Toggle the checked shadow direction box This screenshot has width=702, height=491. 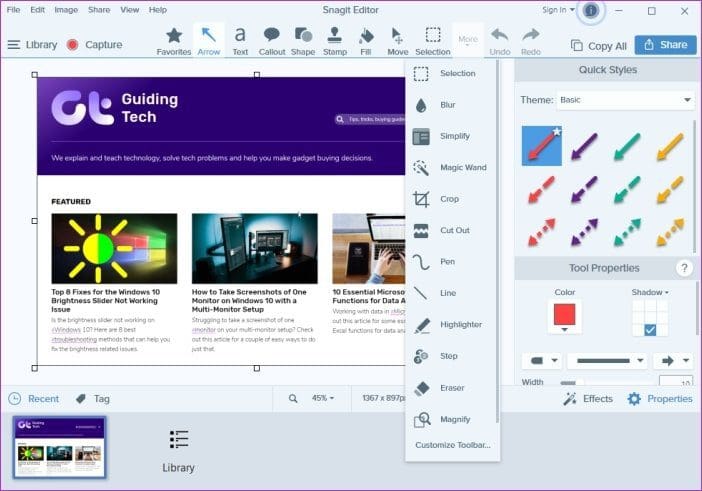(650, 330)
